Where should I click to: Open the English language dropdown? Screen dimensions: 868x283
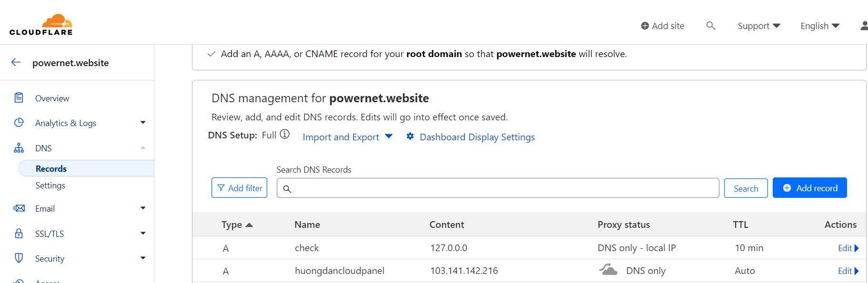[819, 26]
